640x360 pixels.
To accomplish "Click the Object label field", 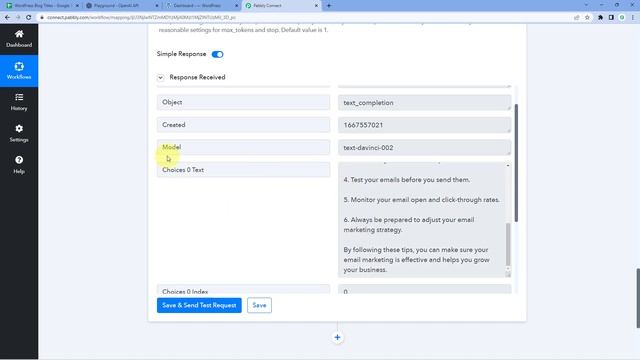I will click(243, 102).
